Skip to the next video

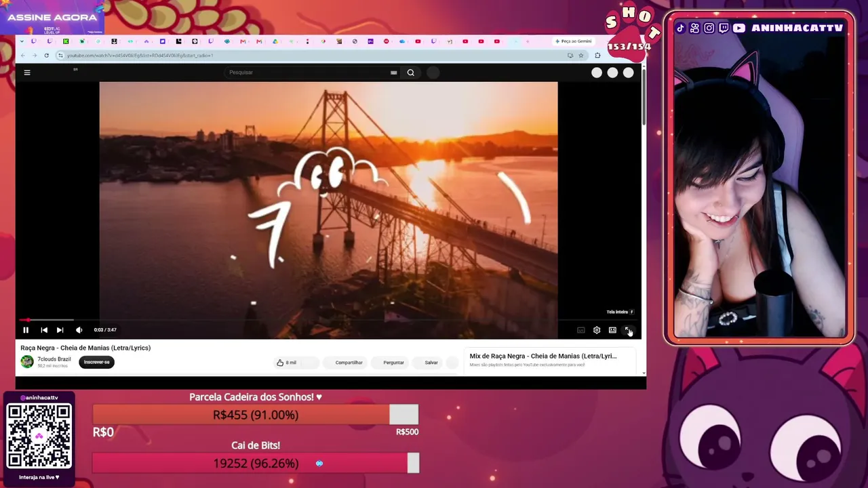[x=60, y=330]
